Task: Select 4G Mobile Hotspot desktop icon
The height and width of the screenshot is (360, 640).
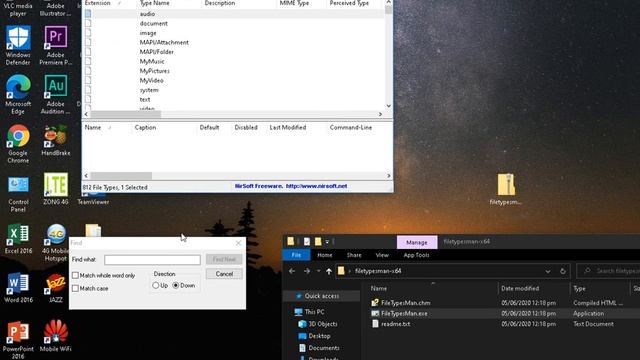Action: [56, 242]
